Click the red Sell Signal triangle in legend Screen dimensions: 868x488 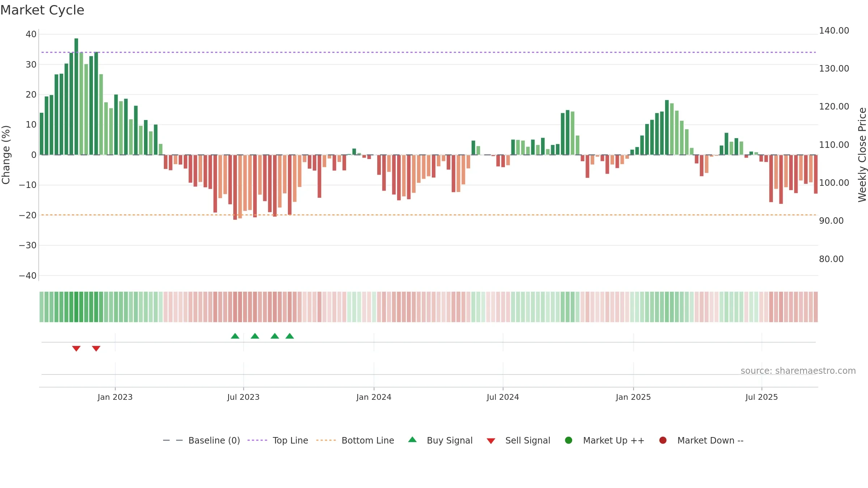click(x=491, y=441)
